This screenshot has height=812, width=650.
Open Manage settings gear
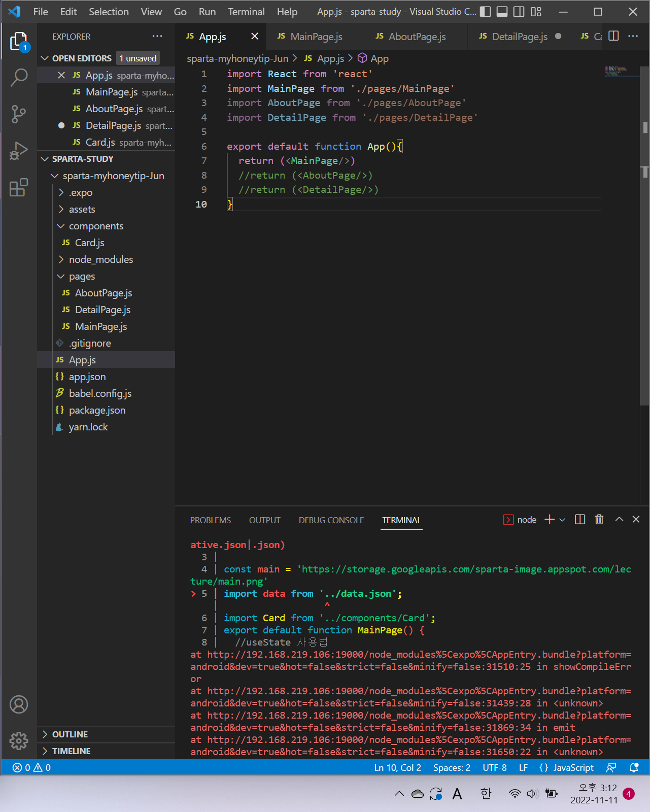pyautogui.click(x=19, y=741)
